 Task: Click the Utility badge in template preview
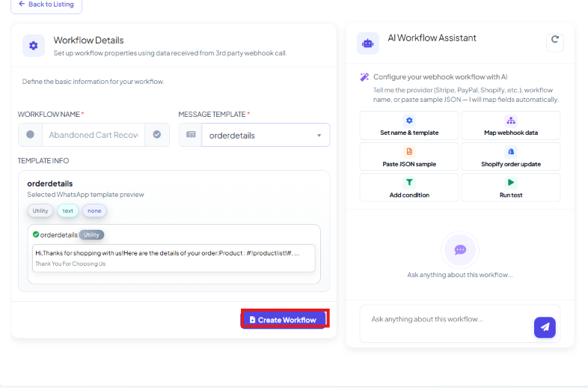[x=91, y=234]
